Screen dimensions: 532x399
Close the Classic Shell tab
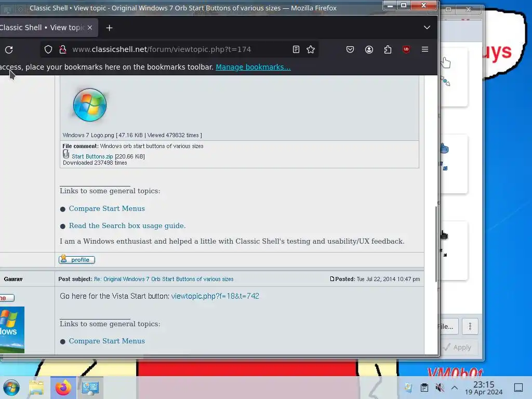pos(89,28)
